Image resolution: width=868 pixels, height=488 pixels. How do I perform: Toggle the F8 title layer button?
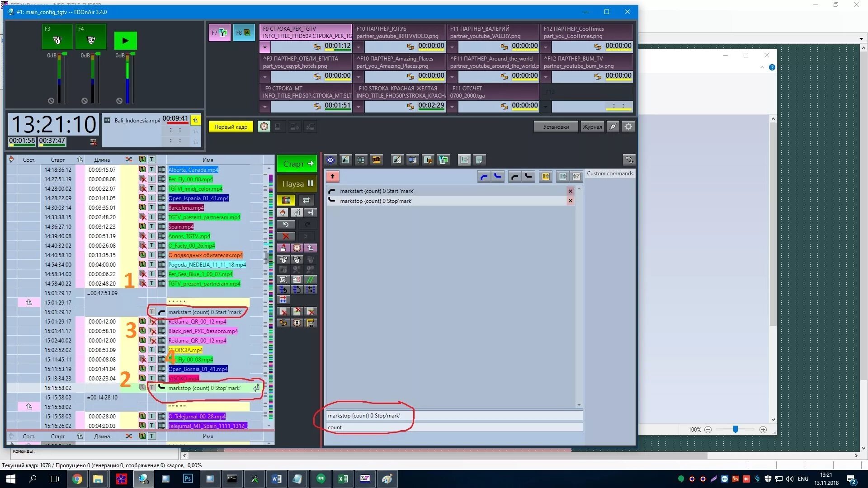pos(244,33)
